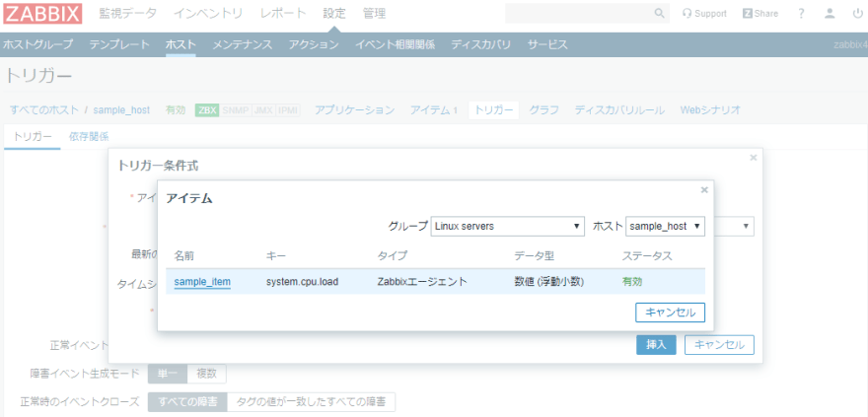Open the ディスカバリルール host link

pos(619,110)
